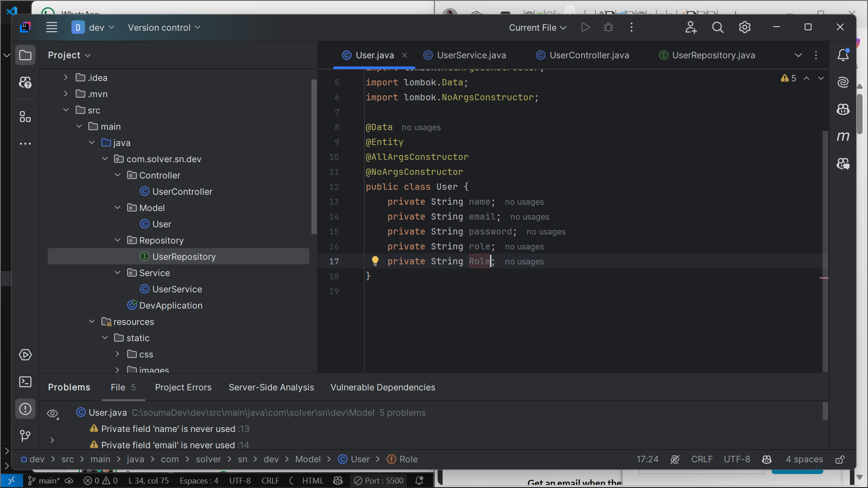Viewport: 868px width, 488px height.
Task: Expand the .idea folder
Action: 66,78
